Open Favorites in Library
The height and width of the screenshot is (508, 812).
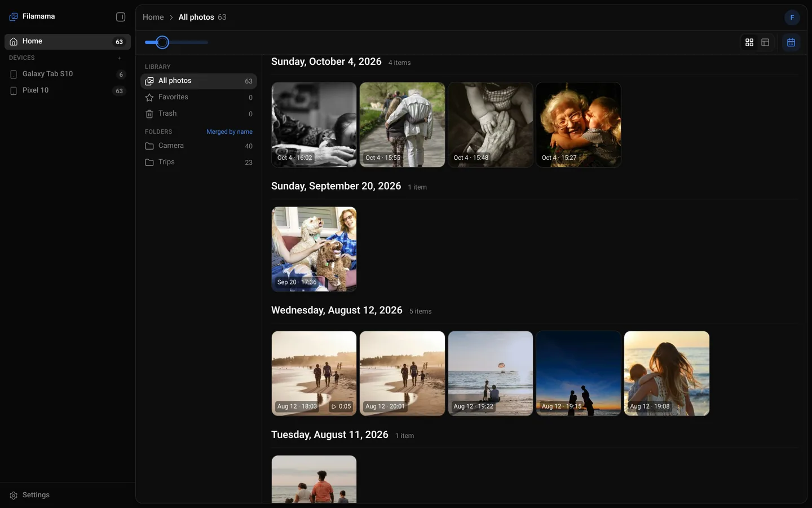coord(198,98)
